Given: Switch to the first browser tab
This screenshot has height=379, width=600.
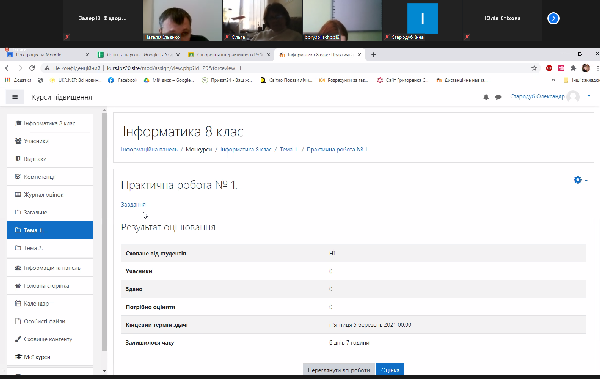Looking at the screenshot, I should coord(48,55).
